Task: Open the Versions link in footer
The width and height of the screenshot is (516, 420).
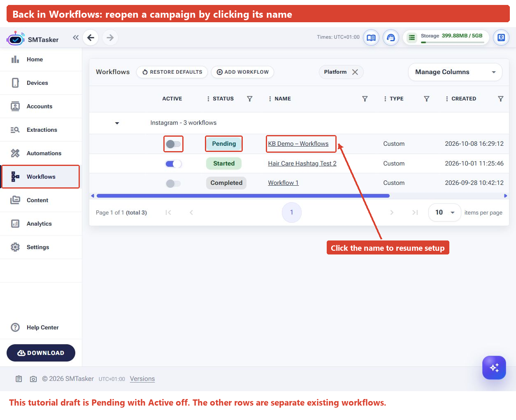Action: click(142, 379)
